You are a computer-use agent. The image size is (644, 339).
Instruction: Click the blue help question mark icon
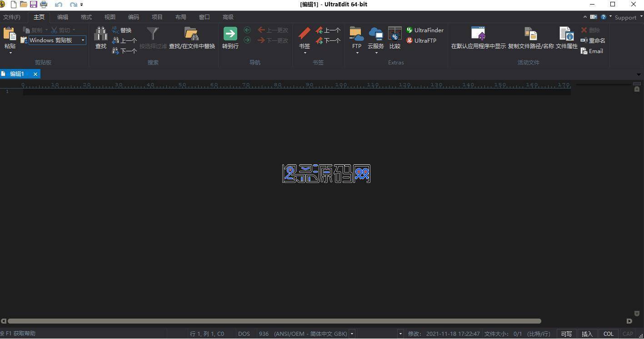pos(604,17)
